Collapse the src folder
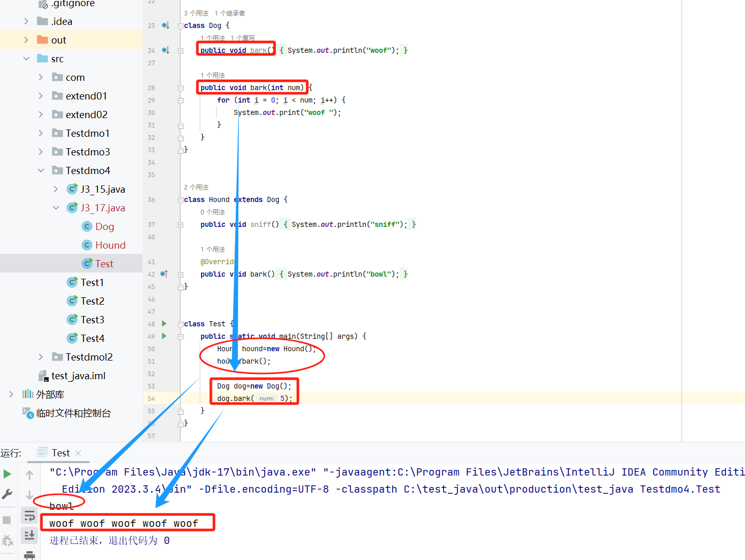Screen dimensions: 745x560 26,59
